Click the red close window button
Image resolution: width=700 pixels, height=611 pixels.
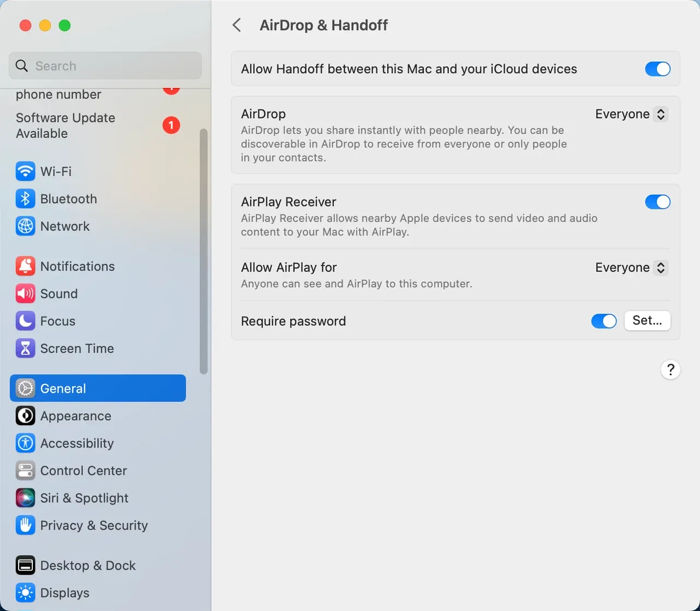pos(25,25)
